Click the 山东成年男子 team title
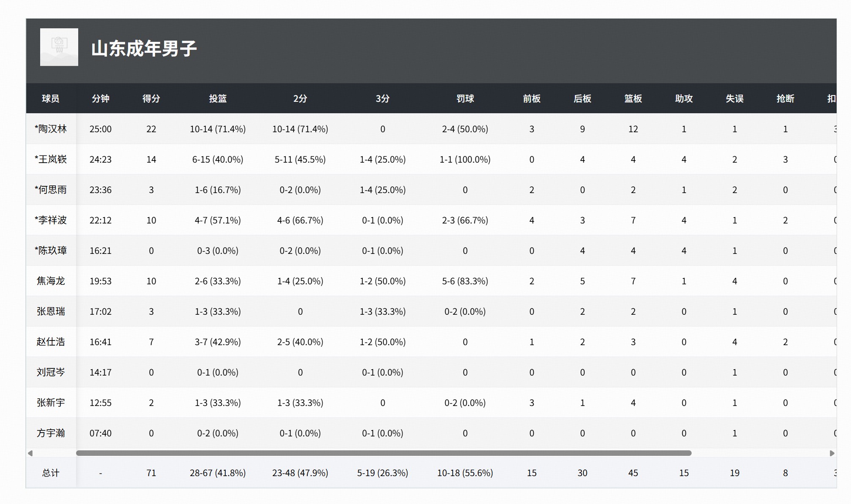This screenshot has height=504, width=851. pyautogui.click(x=144, y=49)
